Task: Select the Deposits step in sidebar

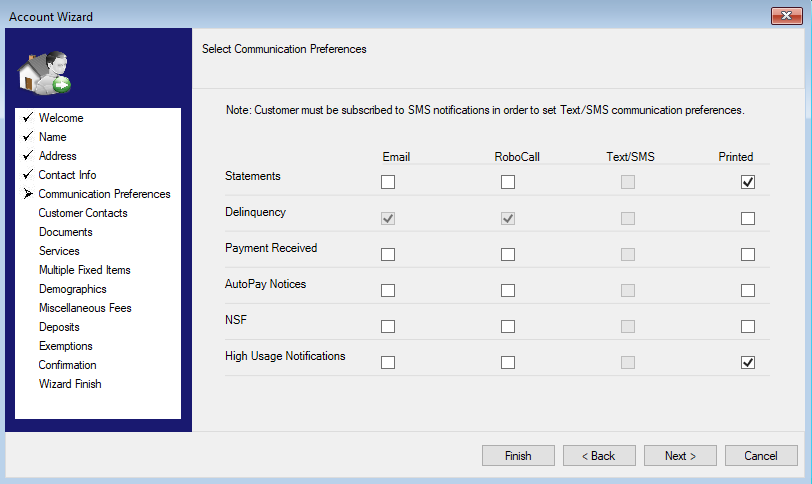Action: click(x=59, y=327)
